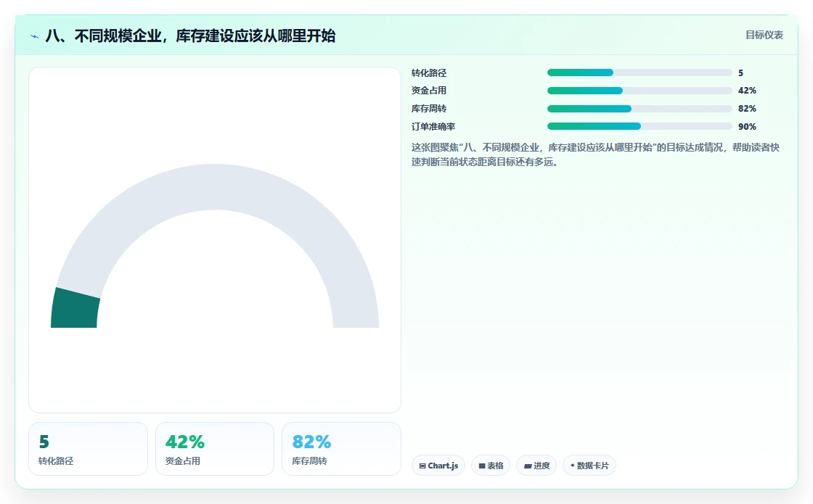The width and height of the screenshot is (813, 504).
Task: Click the 订单准确率 row label
Action: [x=433, y=126]
